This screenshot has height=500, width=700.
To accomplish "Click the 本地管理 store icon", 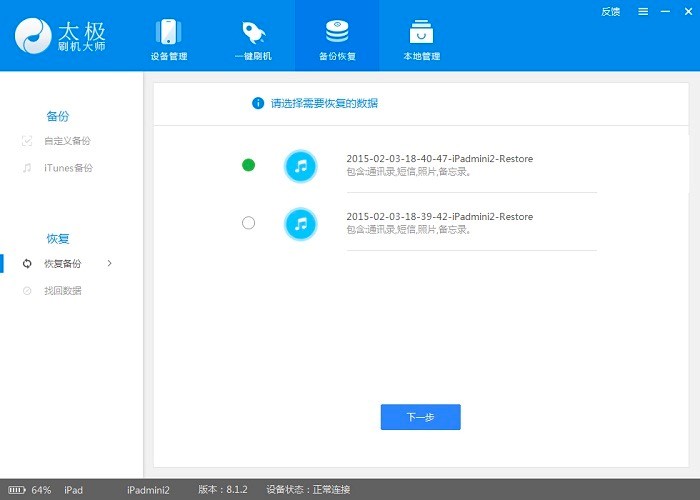I will (421, 32).
